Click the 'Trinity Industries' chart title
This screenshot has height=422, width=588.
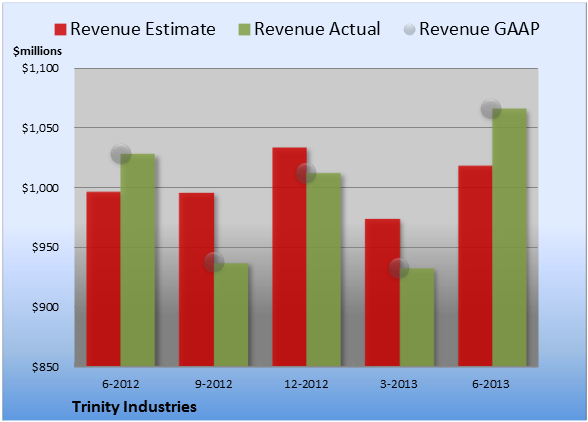[x=134, y=407]
